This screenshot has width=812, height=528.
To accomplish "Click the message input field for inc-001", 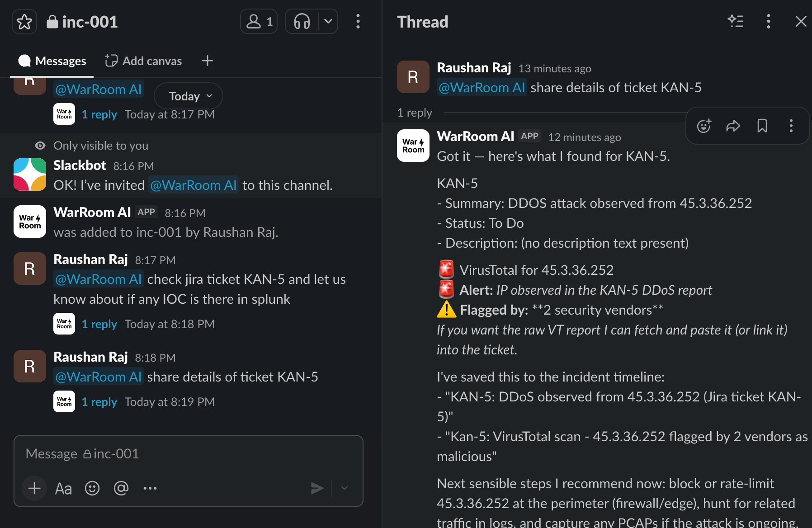I will [189, 454].
